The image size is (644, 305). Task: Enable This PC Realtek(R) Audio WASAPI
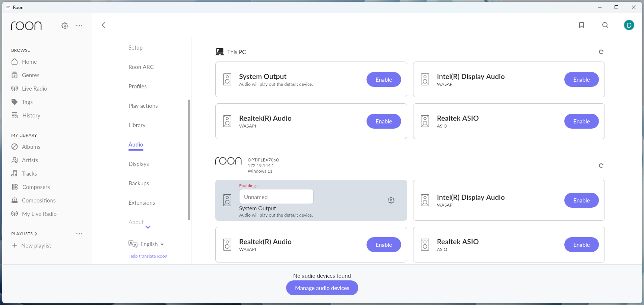pos(384,121)
